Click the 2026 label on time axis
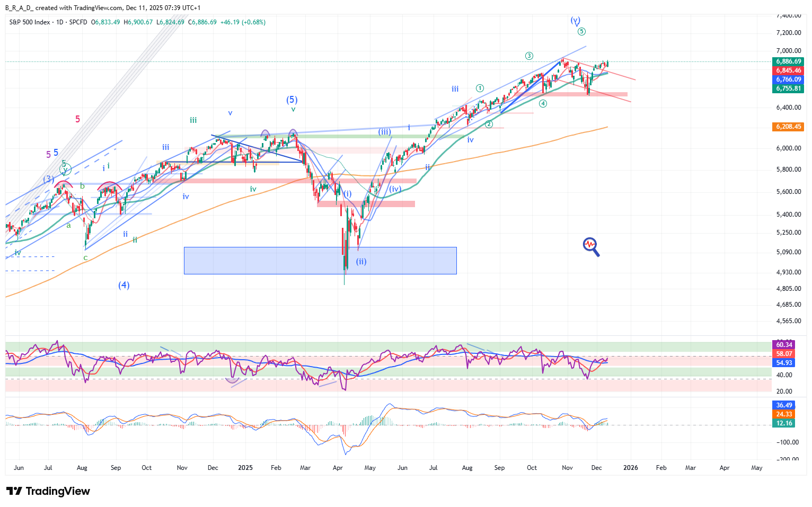The image size is (812, 507). 630,468
